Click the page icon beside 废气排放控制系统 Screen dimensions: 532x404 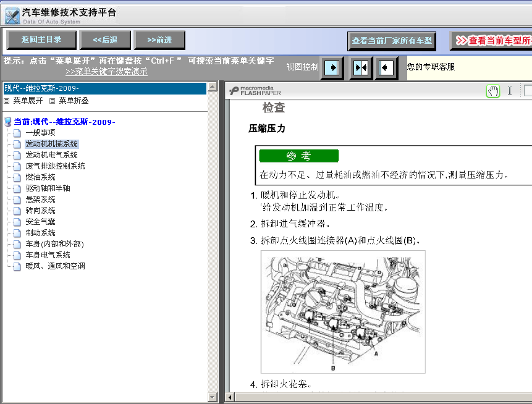17,166
